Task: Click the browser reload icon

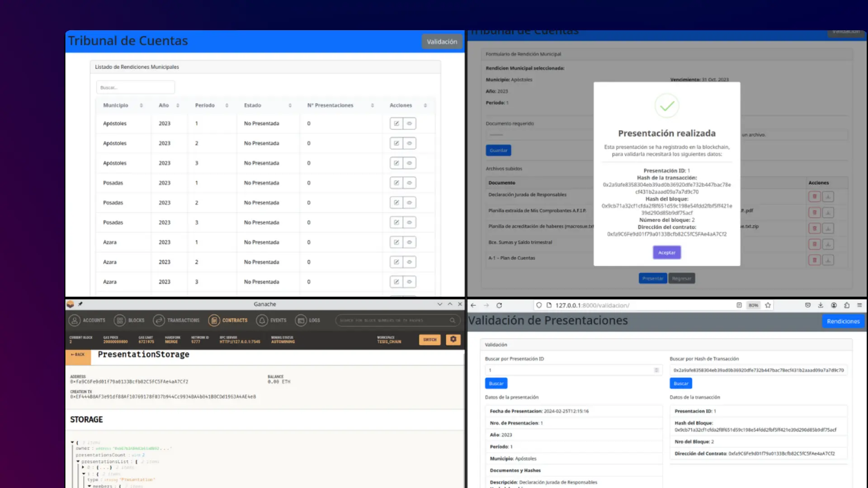Action: pyautogui.click(x=499, y=305)
